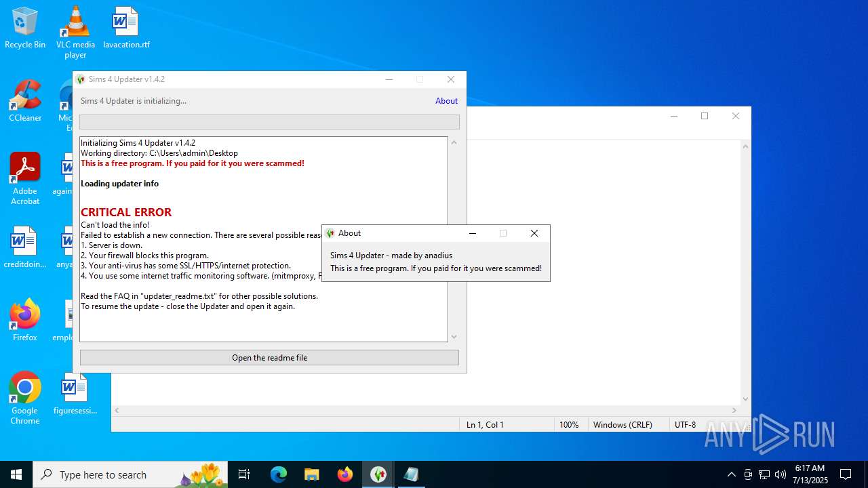868x488 pixels.
Task: Open network status tray icon
Action: coord(764,474)
